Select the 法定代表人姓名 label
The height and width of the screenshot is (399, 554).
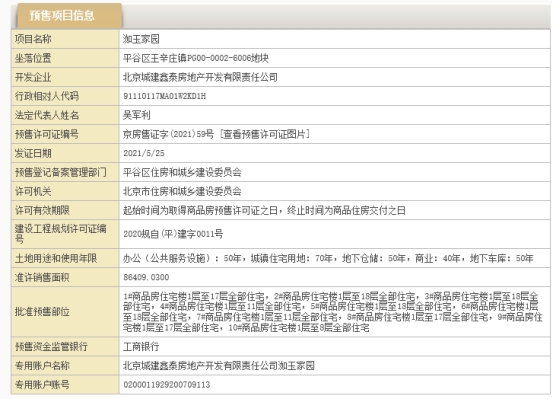(x=47, y=115)
